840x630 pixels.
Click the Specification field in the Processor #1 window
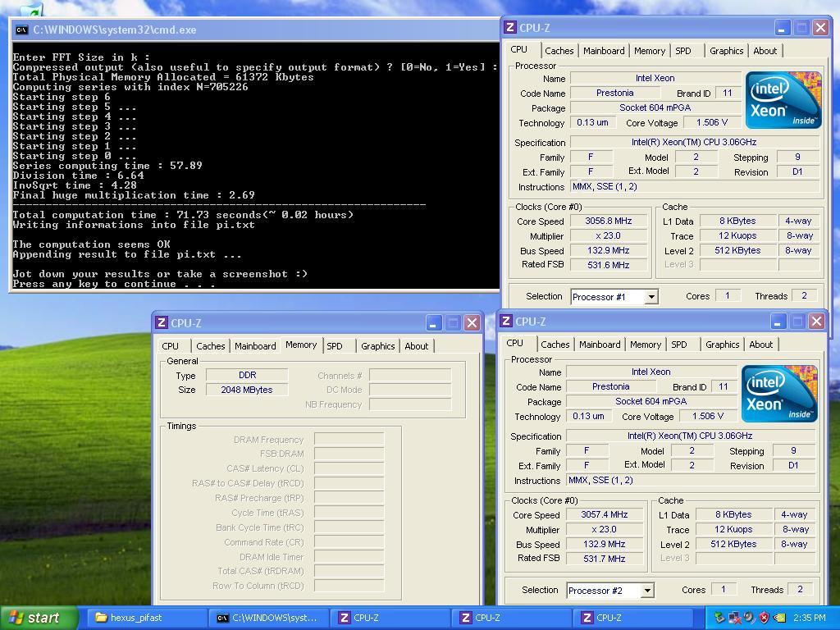pyautogui.click(x=694, y=142)
